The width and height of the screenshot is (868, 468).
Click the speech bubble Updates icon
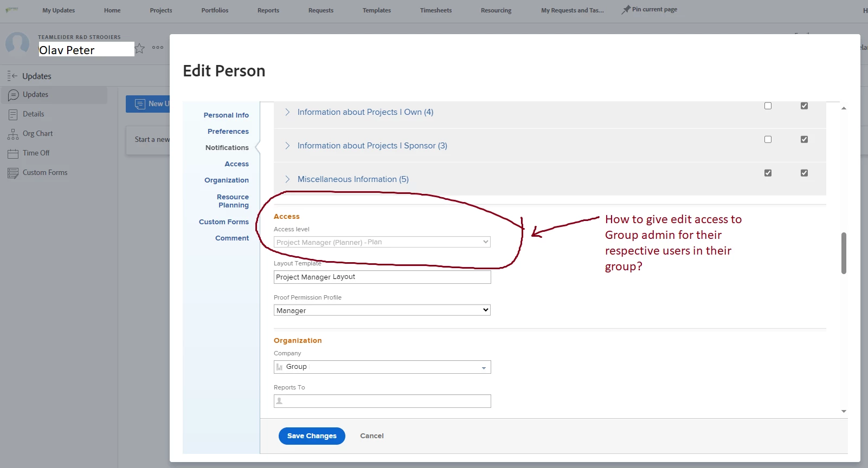coord(14,95)
